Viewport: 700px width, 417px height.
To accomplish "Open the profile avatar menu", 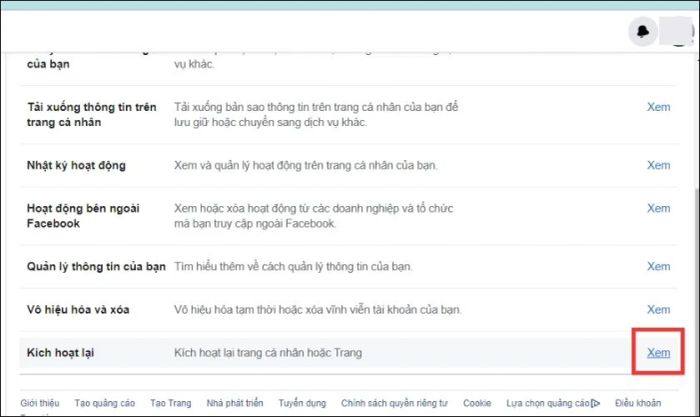I will coord(678,31).
